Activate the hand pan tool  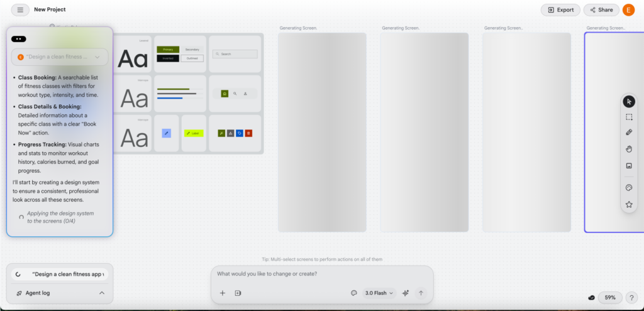628,149
